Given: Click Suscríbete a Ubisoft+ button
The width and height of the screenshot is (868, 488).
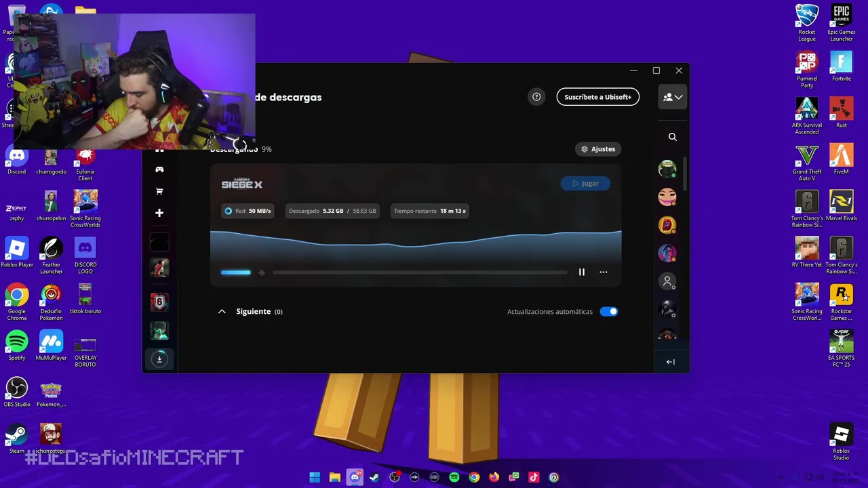Looking at the screenshot, I should [x=597, y=97].
